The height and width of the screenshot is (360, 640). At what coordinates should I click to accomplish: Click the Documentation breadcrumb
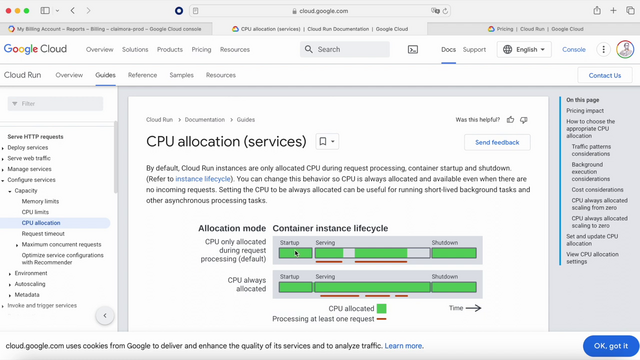[x=204, y=120]
